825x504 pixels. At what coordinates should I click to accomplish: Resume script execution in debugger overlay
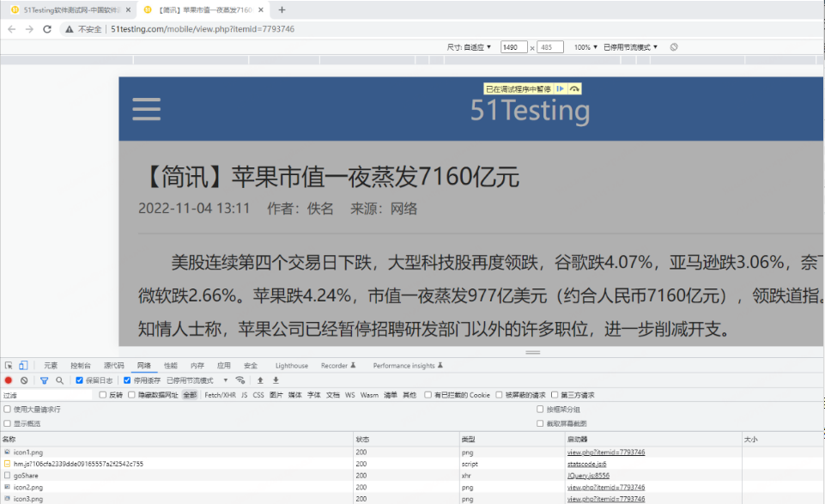561,89
